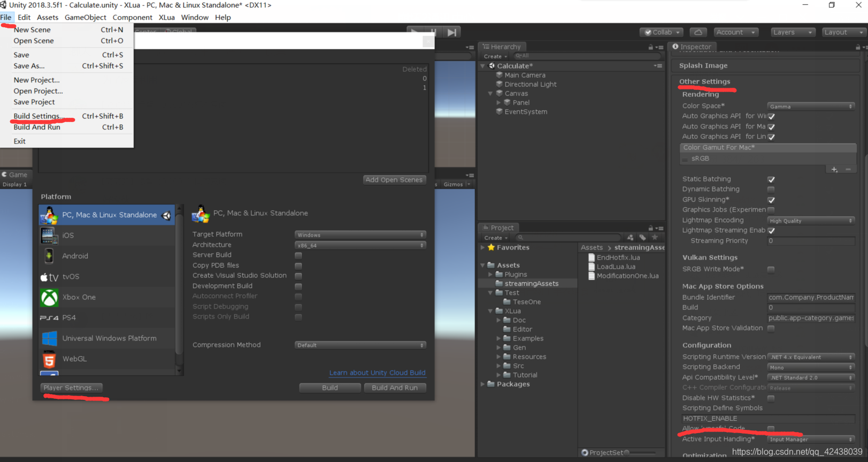Screen dimensions: 868x462
Task: Click the cloud services icon button
Action: (698, 32)
